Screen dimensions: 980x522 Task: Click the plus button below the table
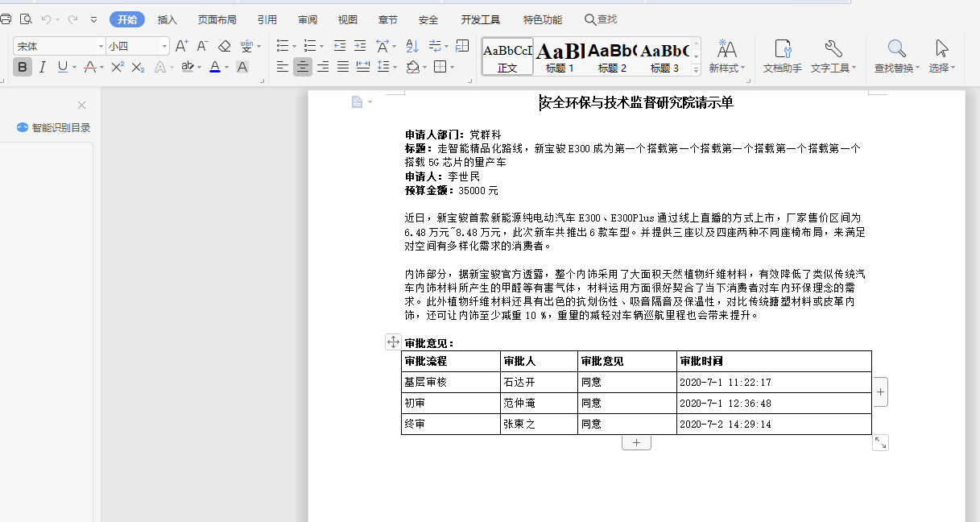(x=636, y=441)
